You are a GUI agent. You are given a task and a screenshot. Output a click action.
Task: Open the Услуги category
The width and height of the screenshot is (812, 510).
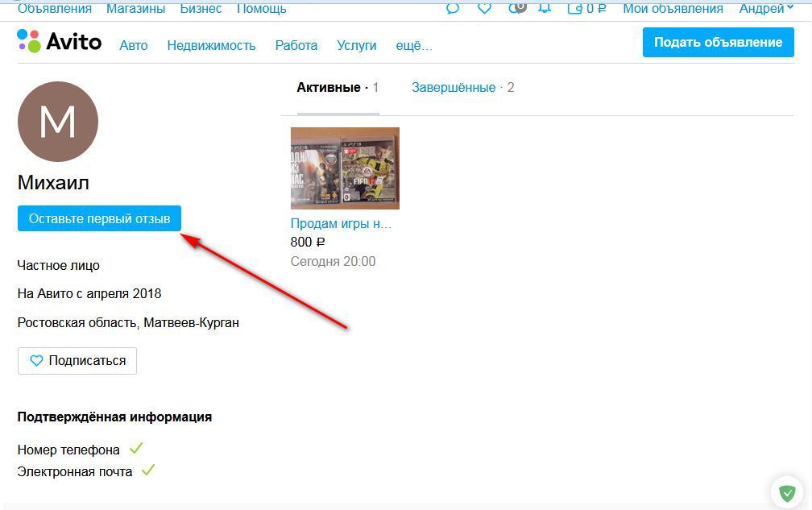(x=357, y=46)
